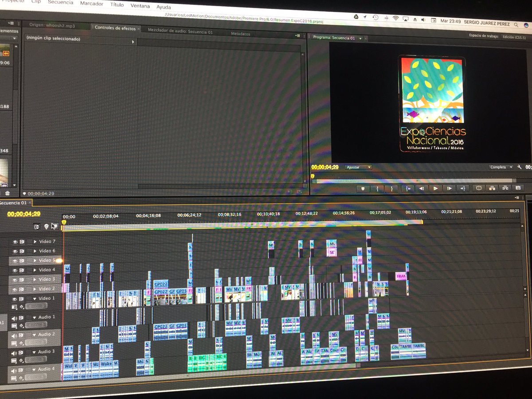This screenshot has height=399, width=532.
Task: Step back one frame in Program monitor
Action: [422, 188]
